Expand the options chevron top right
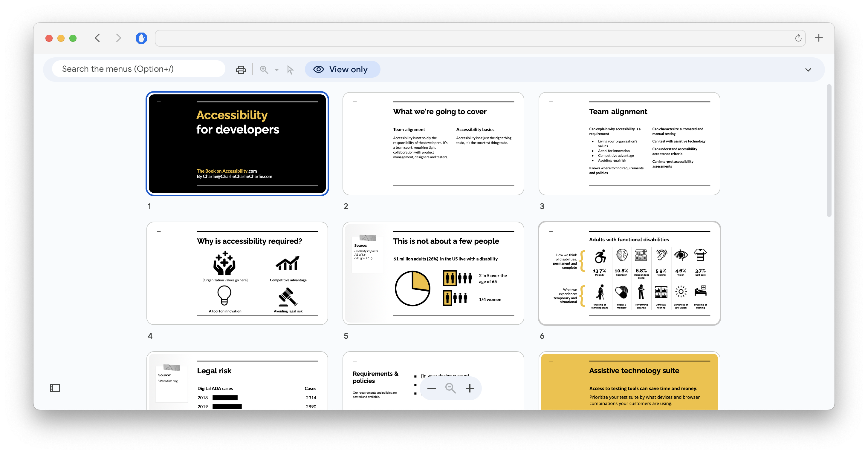Screen dimensions: 868x454 (x=808, y=70)
